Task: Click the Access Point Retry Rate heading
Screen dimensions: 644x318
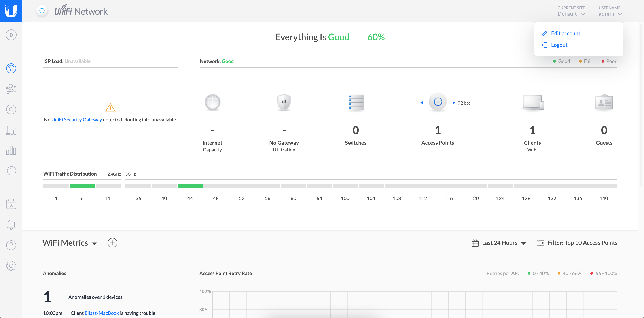Action: coord(225,273)
